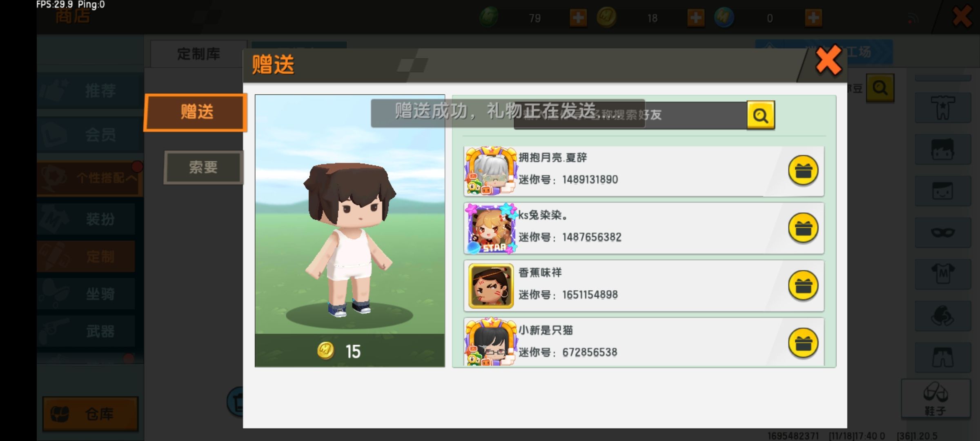Click ks兔染染 STAR avatar

pos(491,228)
